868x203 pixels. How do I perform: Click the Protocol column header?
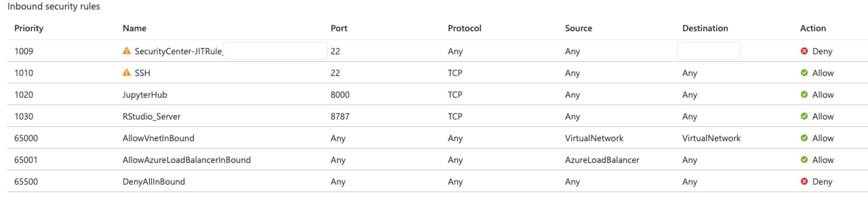click(x=464, y=28)
